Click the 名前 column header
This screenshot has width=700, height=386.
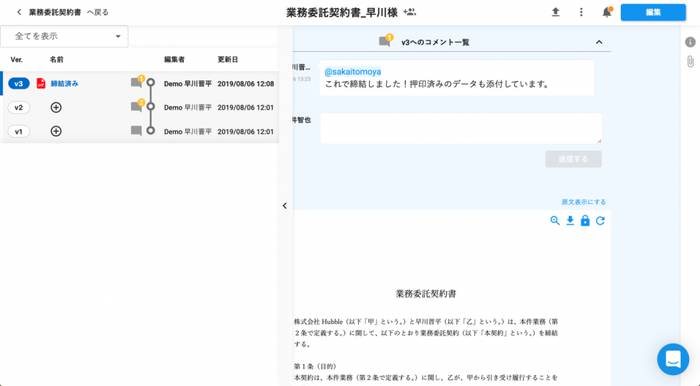click(57, 59)
